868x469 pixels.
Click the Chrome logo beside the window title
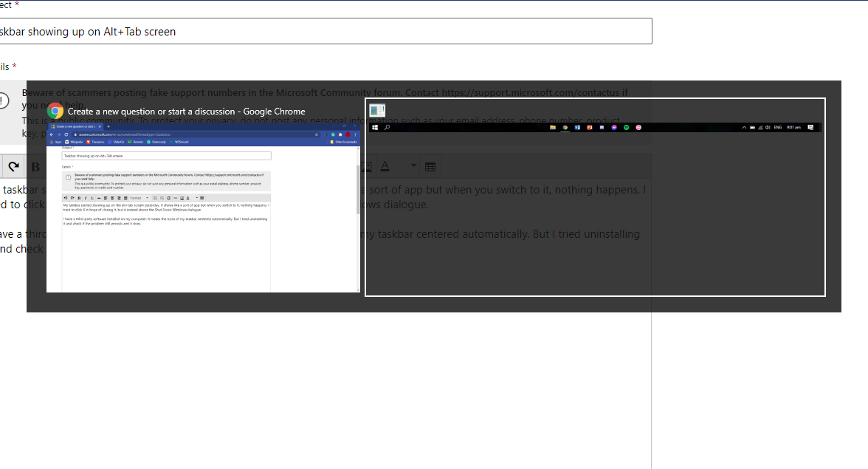(55, 112)
